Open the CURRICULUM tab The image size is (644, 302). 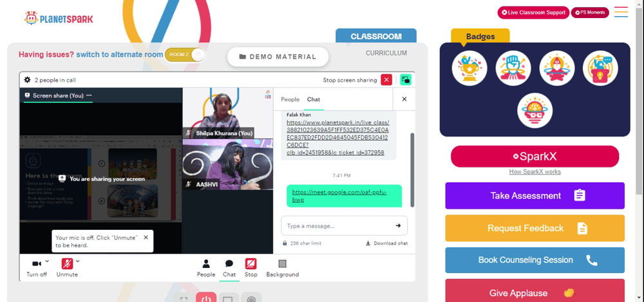386,53
